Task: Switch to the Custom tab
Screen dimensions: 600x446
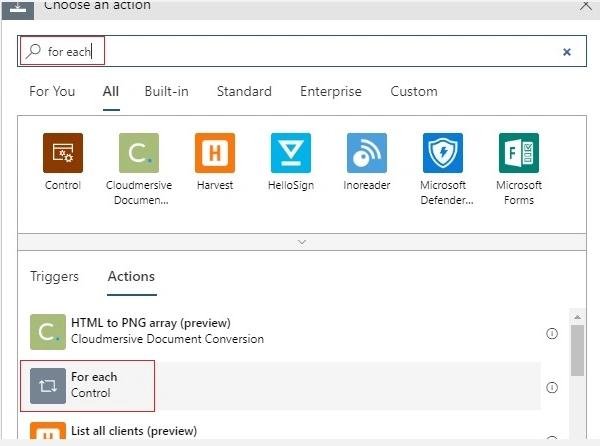Action: pyautogui.click(x=414, y=91)
